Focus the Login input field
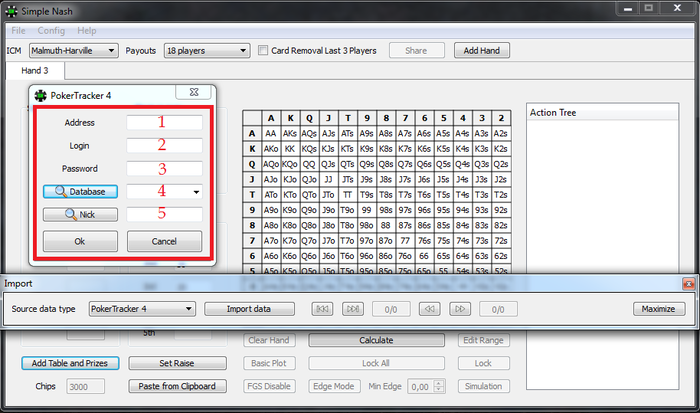This screenshot has height=413, width=700. (164, 145)
